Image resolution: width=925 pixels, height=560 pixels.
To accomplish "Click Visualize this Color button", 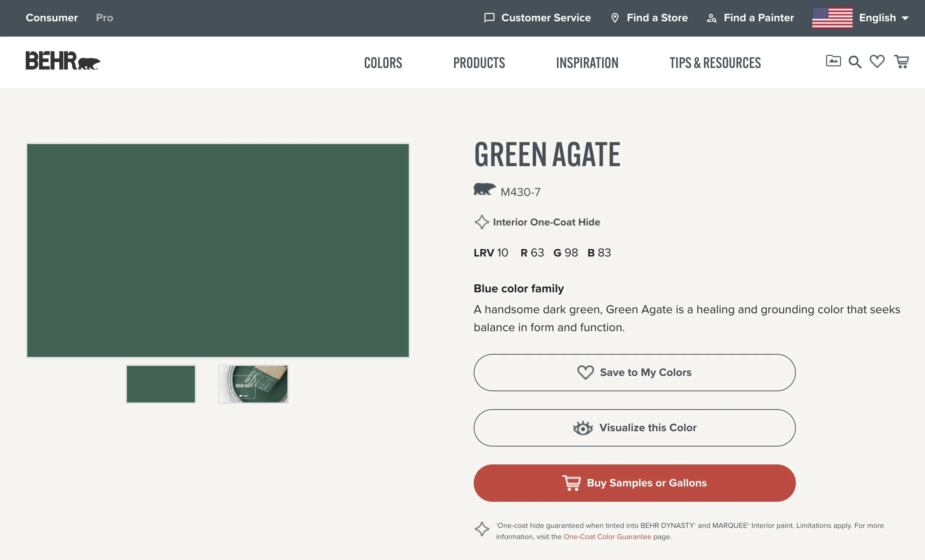I will [634, 427].
